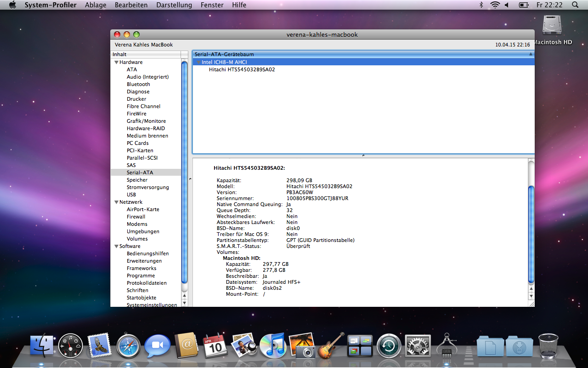Open Spotlight search magnifier

tap(575, 5)
